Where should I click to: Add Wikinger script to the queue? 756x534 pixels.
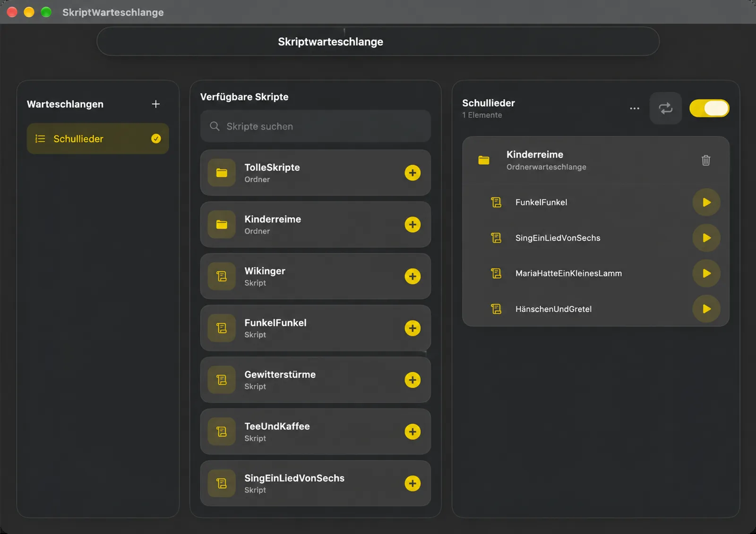[x=412, y=276]
